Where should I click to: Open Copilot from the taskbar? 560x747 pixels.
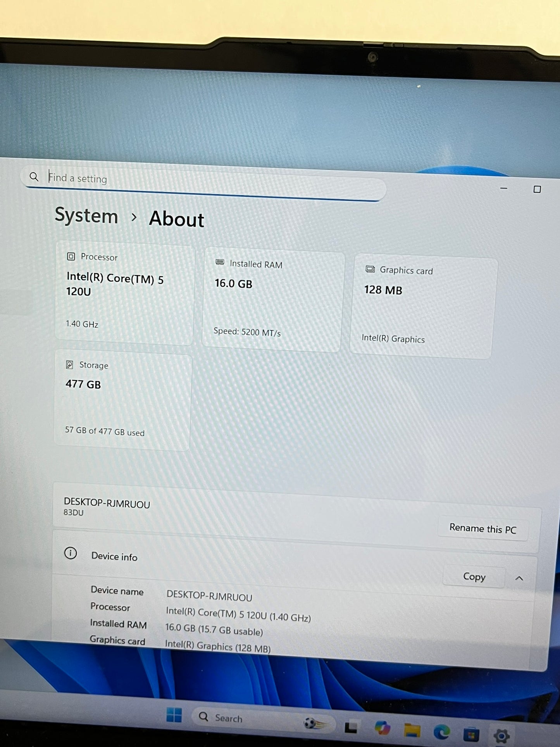(382, 728)
